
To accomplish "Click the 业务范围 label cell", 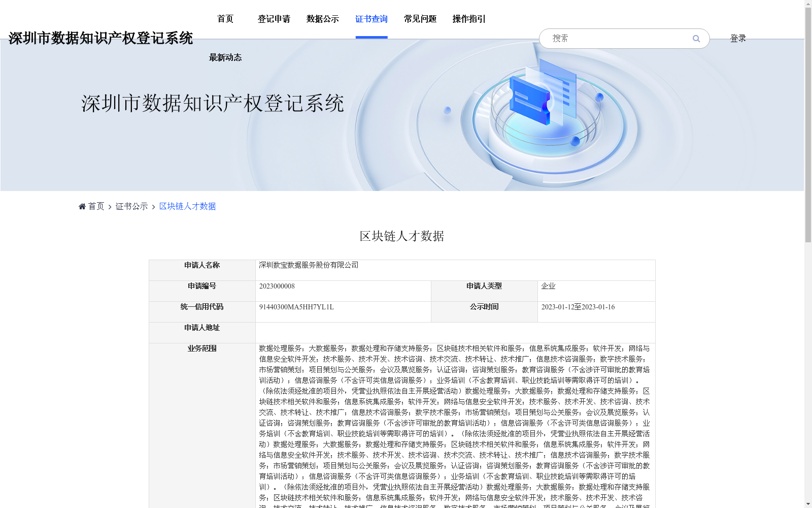I will point(202,426).
